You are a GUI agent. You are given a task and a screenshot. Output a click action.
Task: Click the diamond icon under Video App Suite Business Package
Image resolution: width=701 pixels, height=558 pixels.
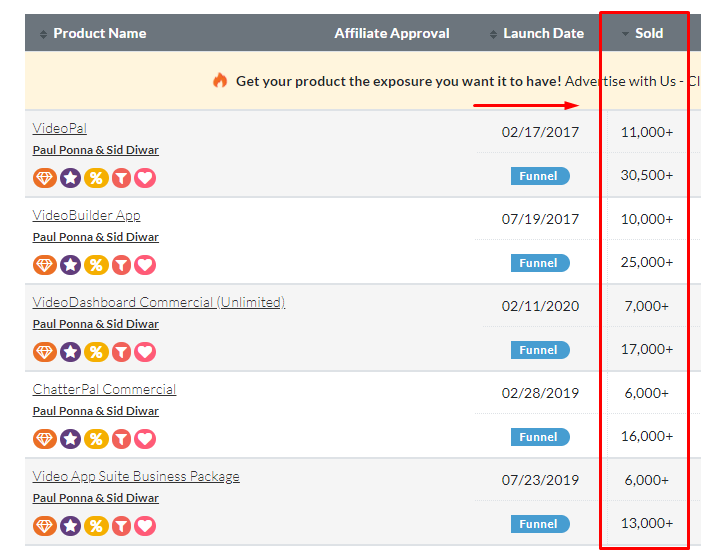[45, 526]
